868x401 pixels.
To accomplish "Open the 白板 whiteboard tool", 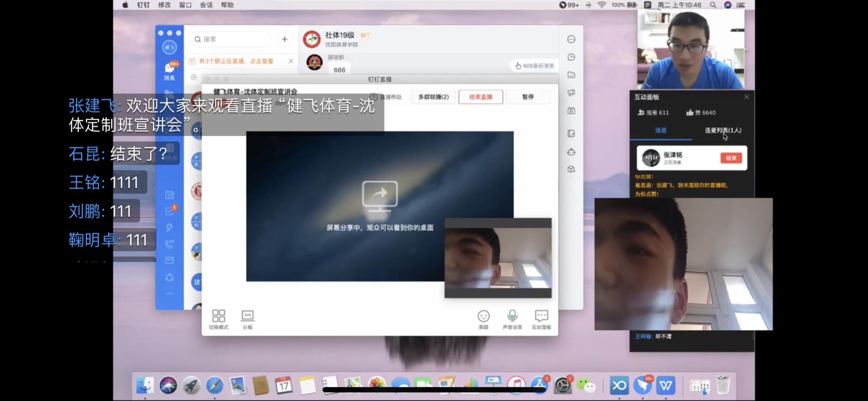I will tap(248, 319).
